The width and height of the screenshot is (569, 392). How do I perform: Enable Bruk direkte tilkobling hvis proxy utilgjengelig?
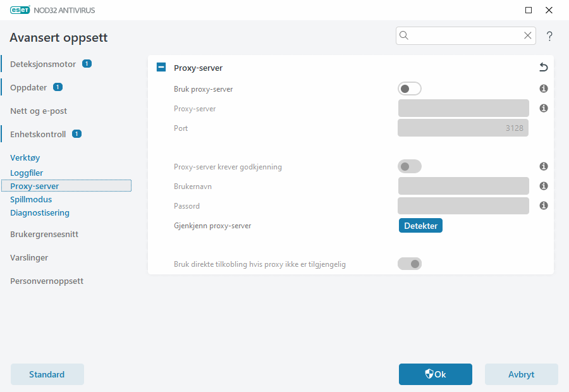click(x=409, y=264)
